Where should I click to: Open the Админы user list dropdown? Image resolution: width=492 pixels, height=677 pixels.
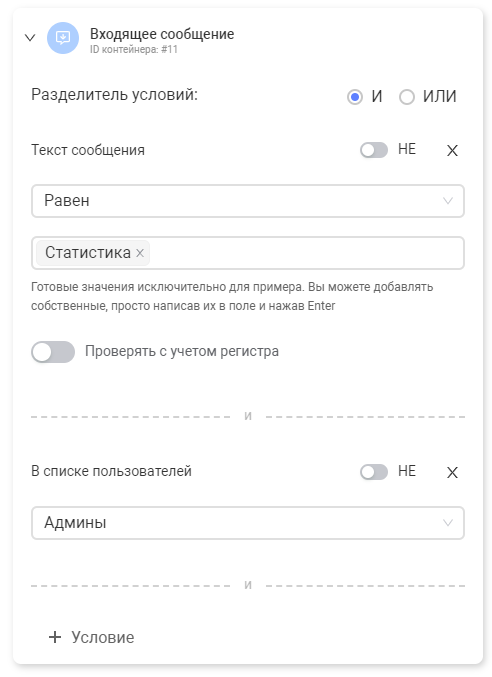(x=248, y=523)
